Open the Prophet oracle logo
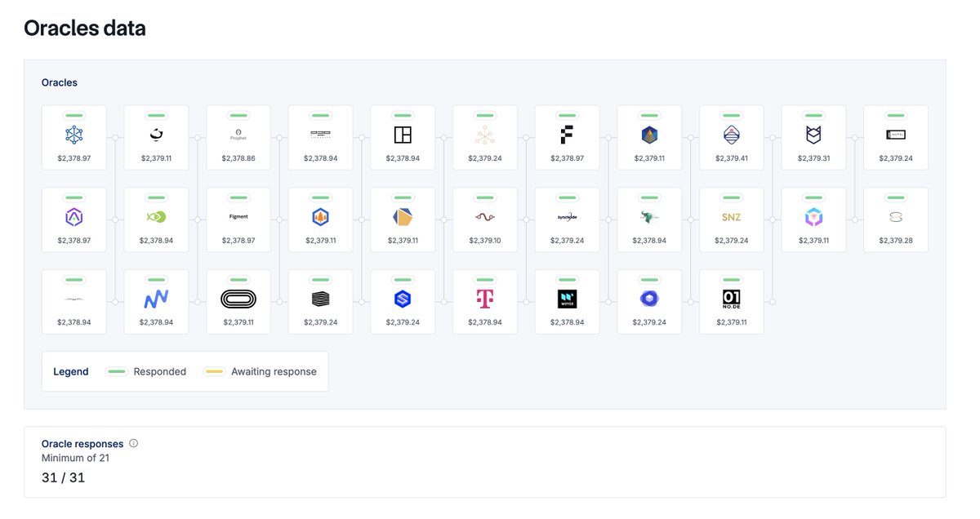980x519 pixels. click(238, 134)
